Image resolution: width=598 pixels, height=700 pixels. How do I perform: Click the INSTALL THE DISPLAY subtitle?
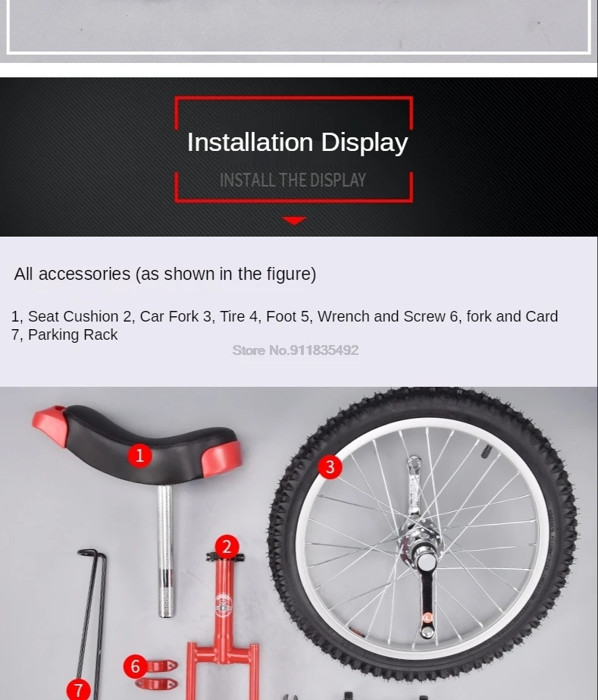click(293, 180)
